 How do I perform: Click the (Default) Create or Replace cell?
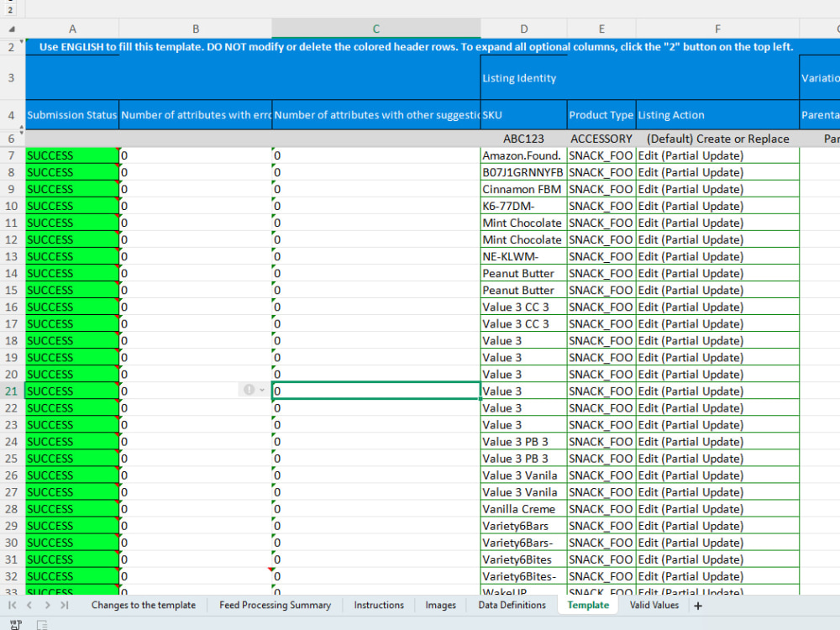(718, 139)
